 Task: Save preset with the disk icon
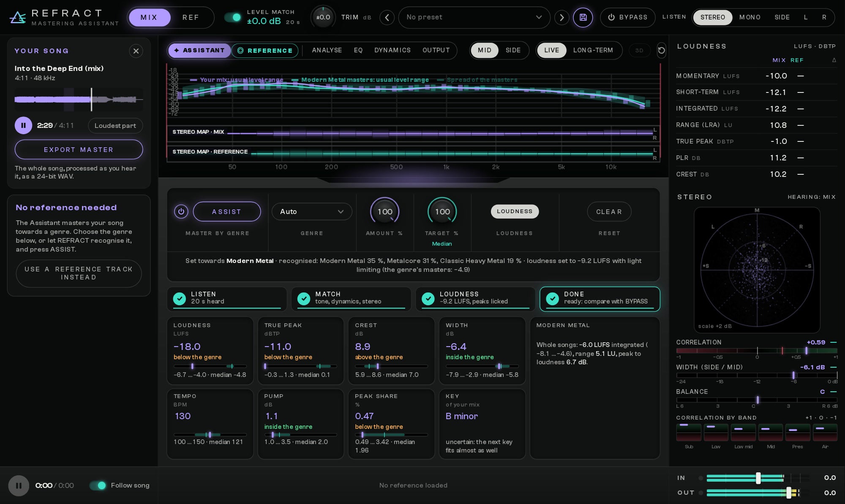[583, 17]
